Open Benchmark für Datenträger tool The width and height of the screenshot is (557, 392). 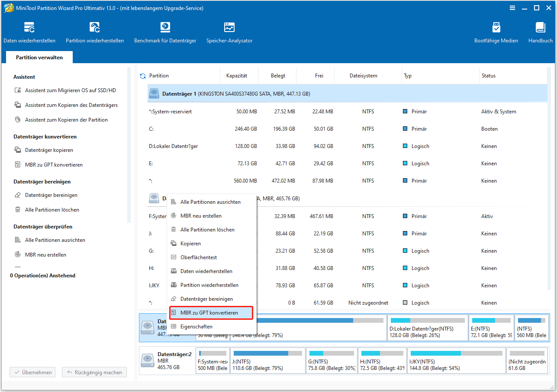[165, 32]
